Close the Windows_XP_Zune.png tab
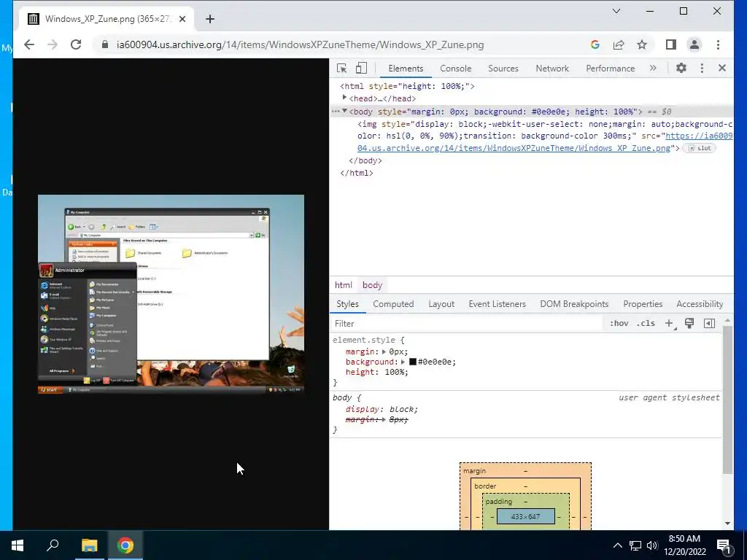 [182, 19]
